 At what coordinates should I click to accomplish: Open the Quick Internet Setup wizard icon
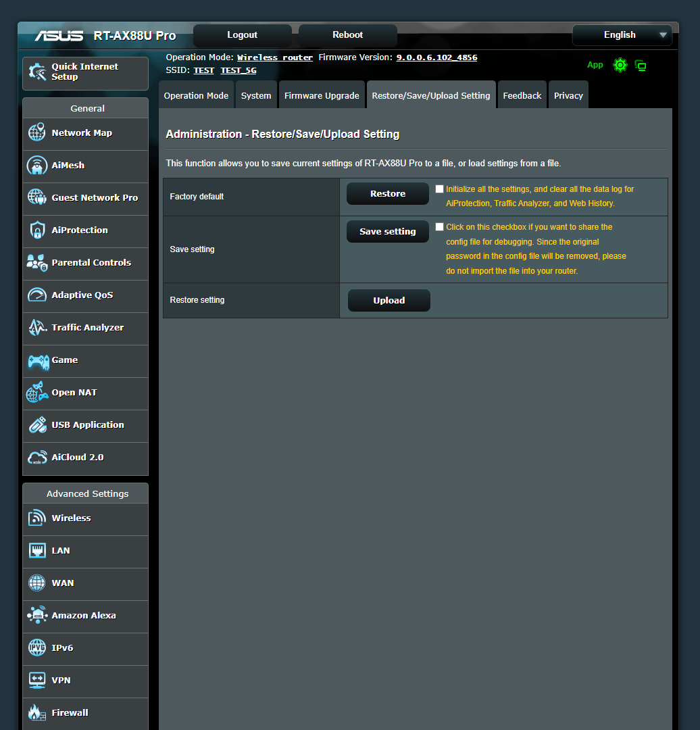tap(37, 72)
